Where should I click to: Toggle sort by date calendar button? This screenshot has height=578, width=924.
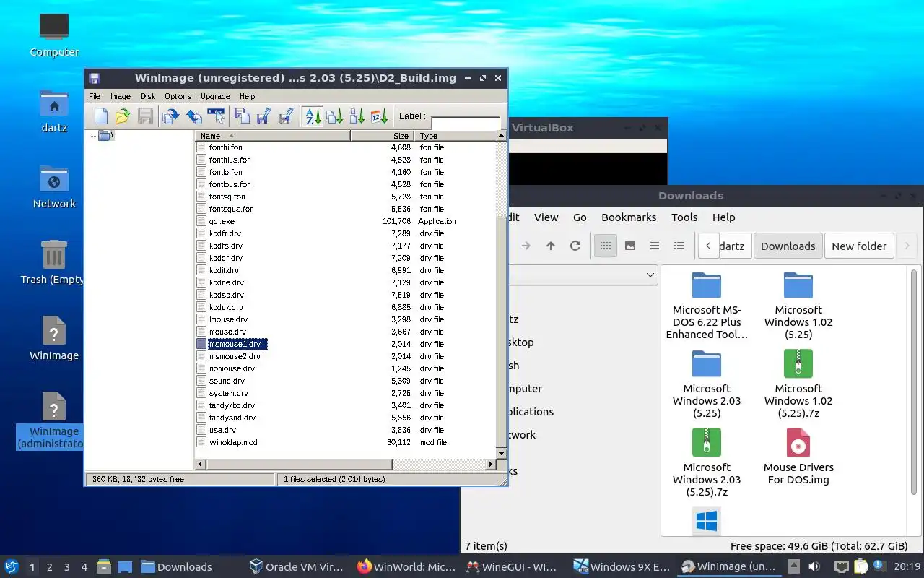[x=379, y=116]
